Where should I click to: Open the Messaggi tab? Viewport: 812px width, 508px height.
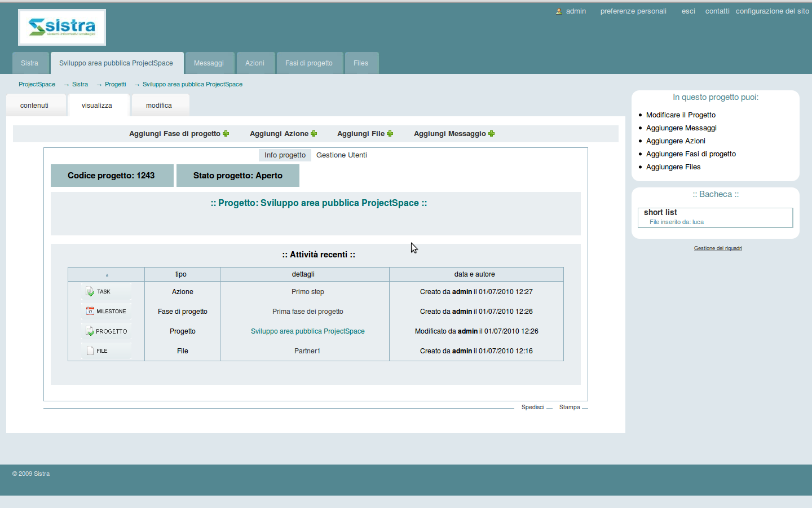pyautogui.click(x=209, y=63)
